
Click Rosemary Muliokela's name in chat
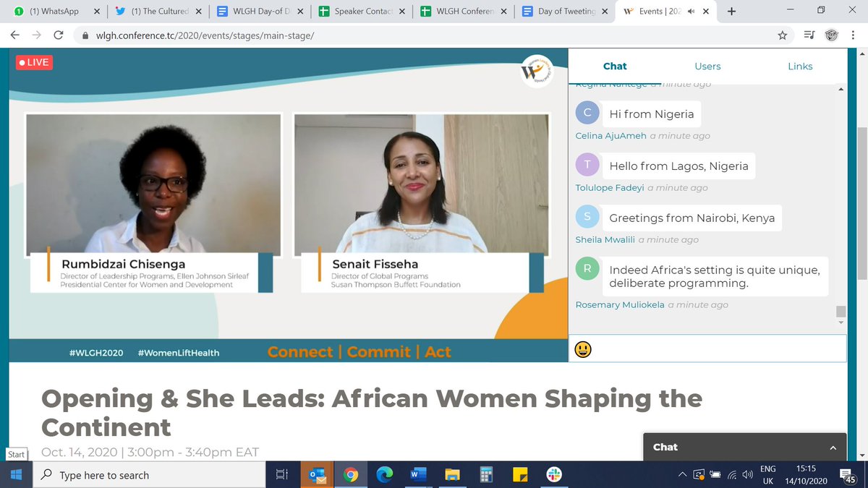(x=620, y=305)
